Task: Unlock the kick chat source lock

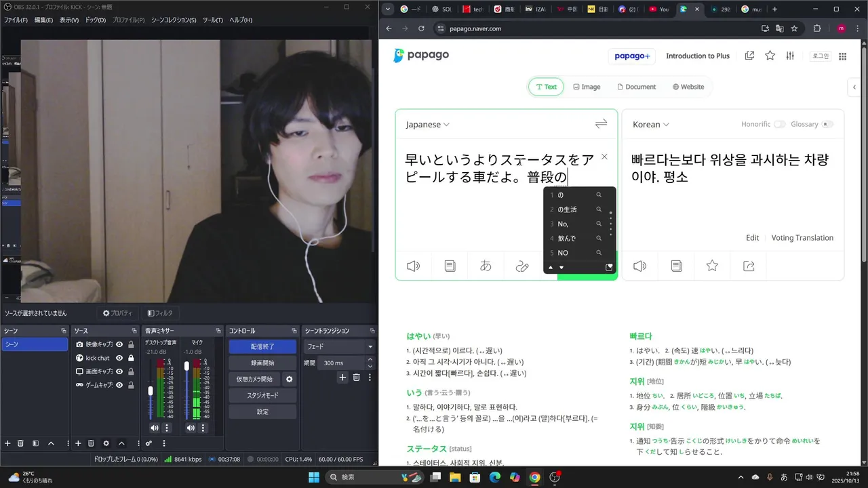Action: 131,358
